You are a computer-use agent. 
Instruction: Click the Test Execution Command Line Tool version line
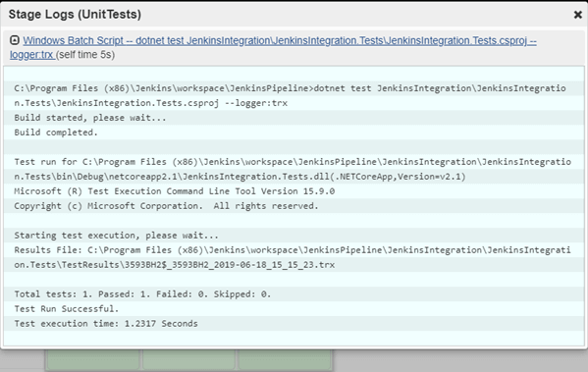[x=175, y=191]
